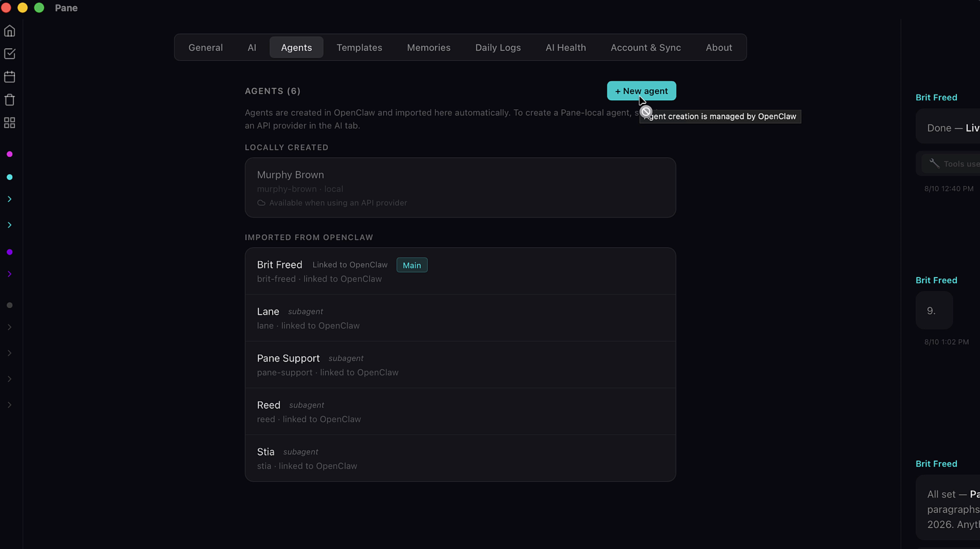The height and width of the screenshot is (549, 980).
Task: Expand the first gray chevron below gray dot
Action: pyautogui.click(x=10, y=327)
